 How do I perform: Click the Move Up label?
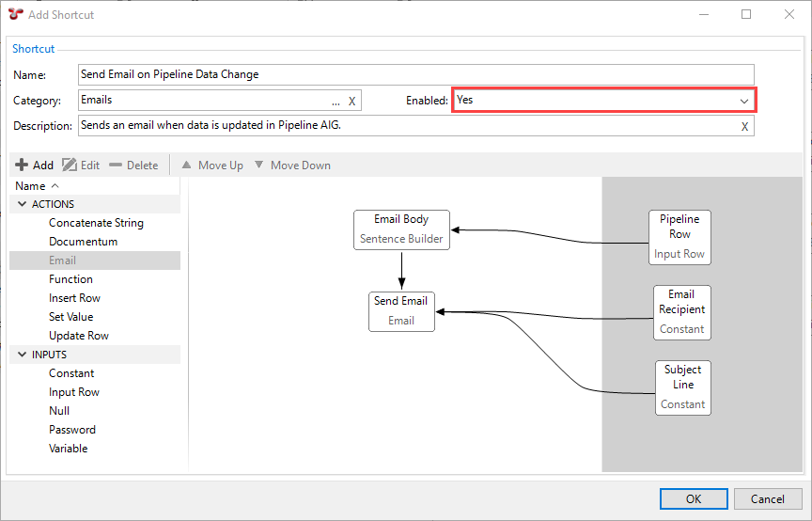tap(221, 166)
